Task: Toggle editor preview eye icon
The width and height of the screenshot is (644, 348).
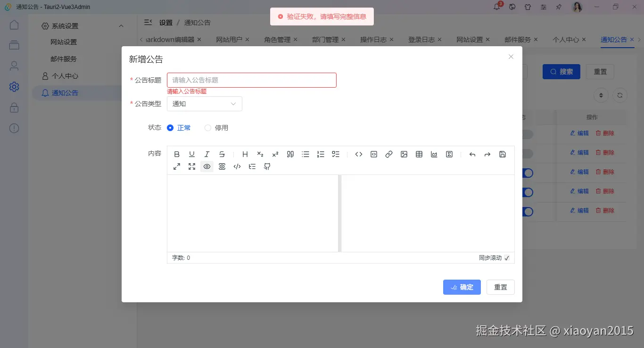Action: (207, 166)
